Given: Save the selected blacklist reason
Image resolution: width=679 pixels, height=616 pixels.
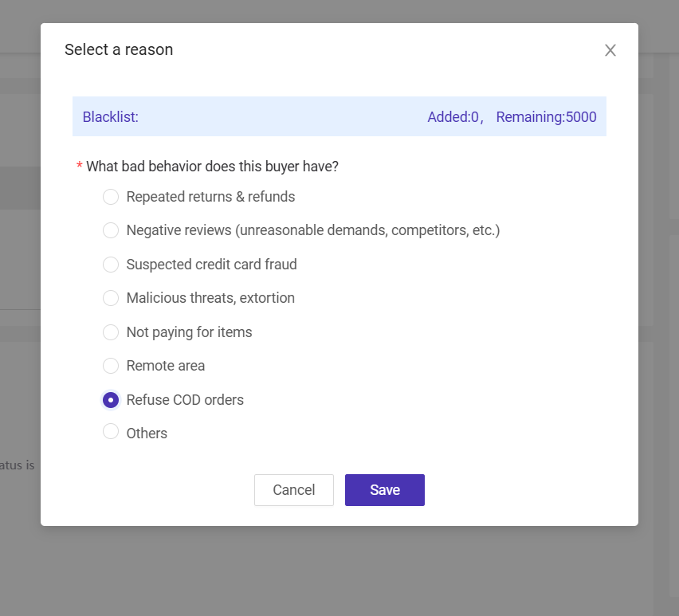Looking at the screenshot, I should point(384,489).
